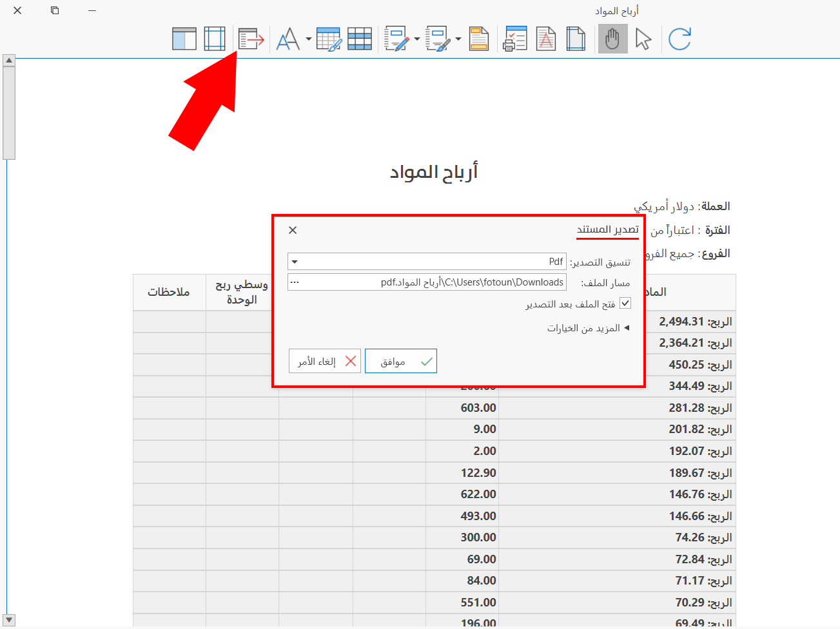This screenshot has width=840, height=629.
Task: Click the 'موافق' confirm button
Action: (x=401, y=361)
